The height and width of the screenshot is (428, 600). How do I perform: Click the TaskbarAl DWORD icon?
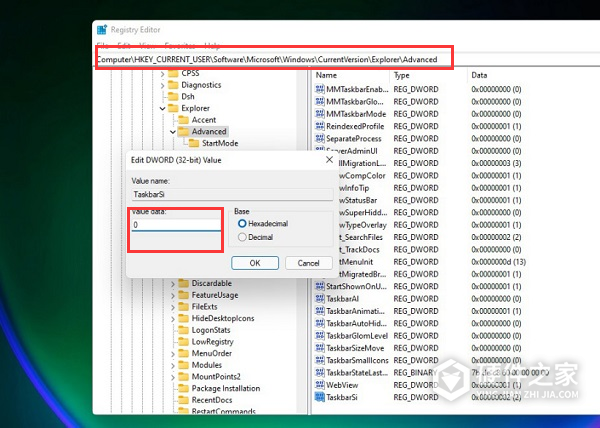pos(320,299)
